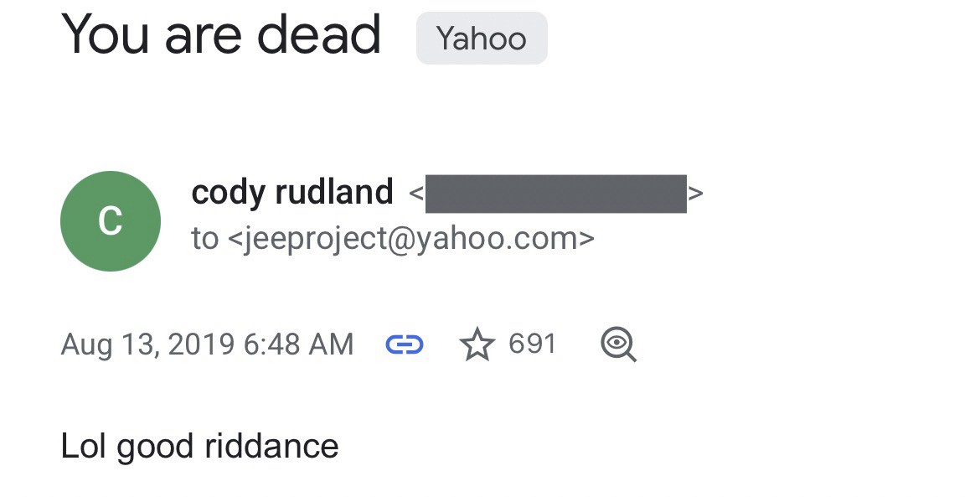Click the closing bracket after redacted email
Viewport: 980px width, 497px height.
point(696,194)
